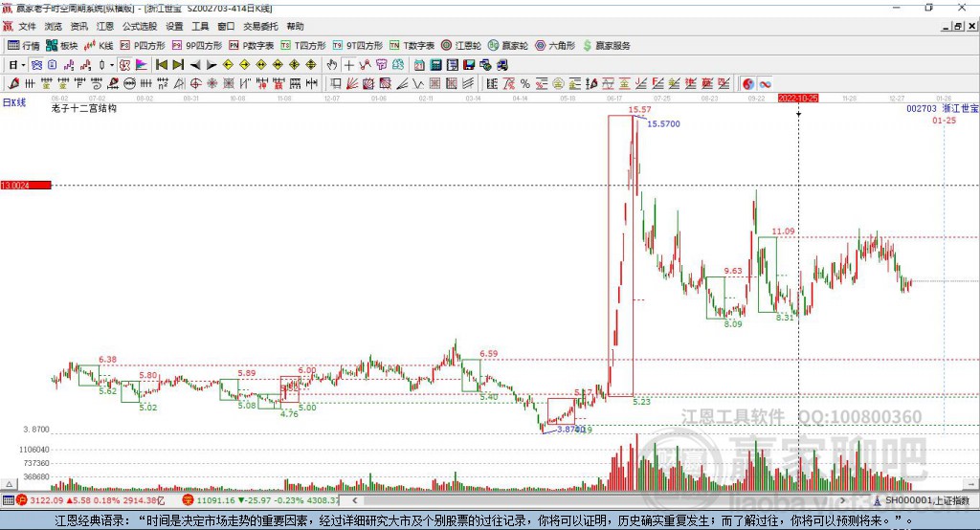Click the save floppy disk icon
980x530 pixels.
[x=469, y=65]
